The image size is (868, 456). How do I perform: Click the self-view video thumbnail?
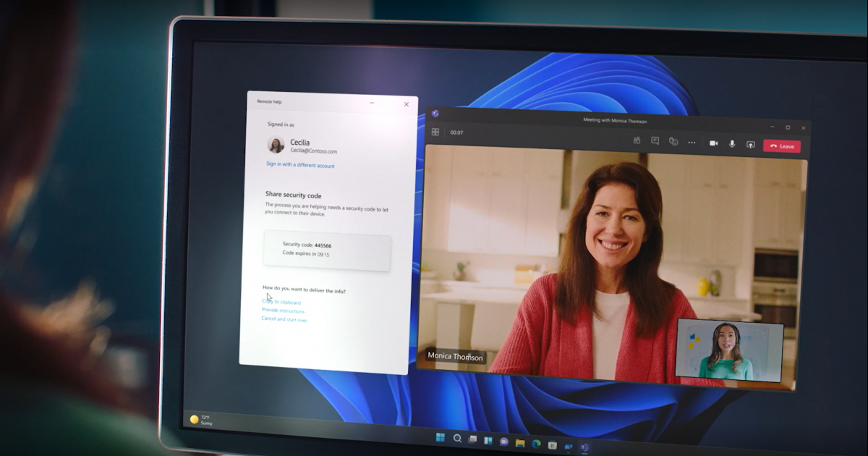tap(729, 350)
